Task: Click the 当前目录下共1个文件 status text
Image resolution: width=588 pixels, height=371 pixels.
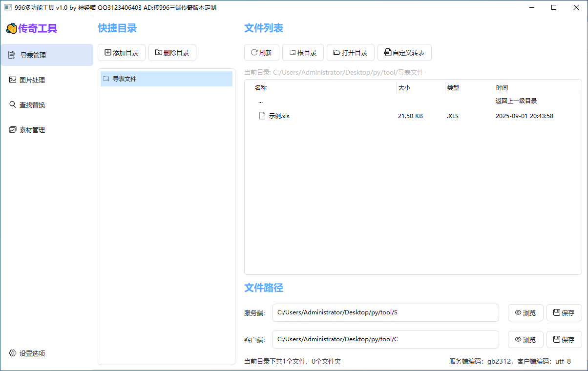Action: 293,361
